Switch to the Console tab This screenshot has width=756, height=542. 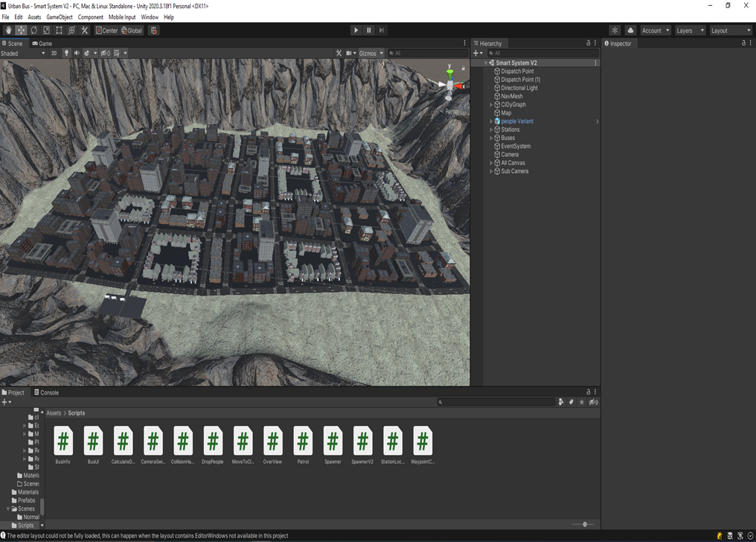click(45, 392)
